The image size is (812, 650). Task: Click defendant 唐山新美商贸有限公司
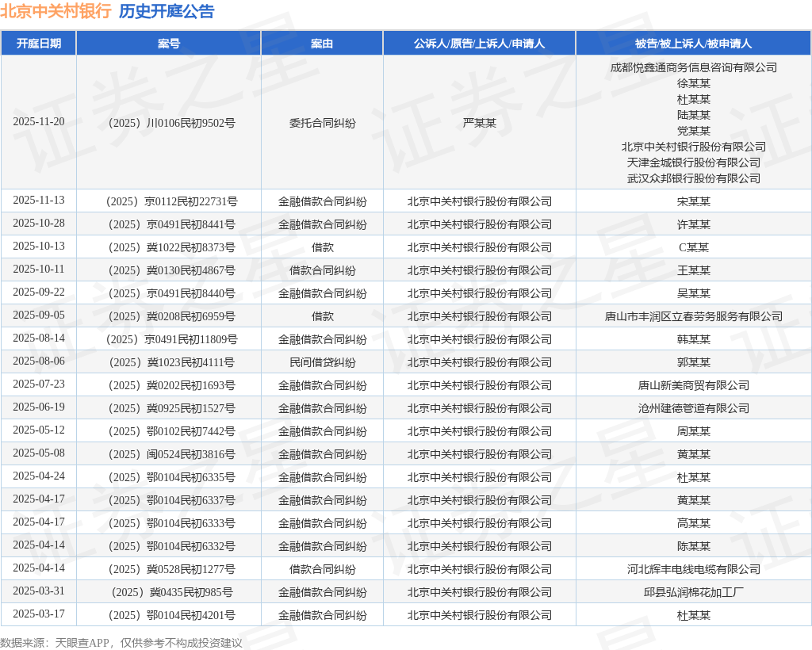pos(693,385)
